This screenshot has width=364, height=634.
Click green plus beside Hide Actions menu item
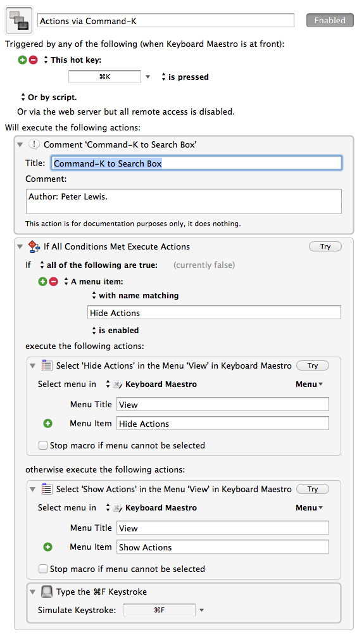click(47, 423)
